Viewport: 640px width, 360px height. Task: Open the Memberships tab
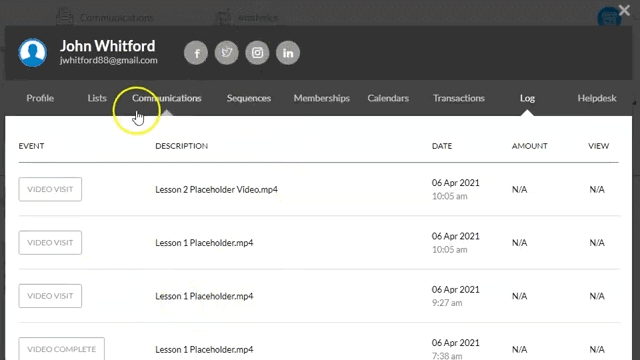click(322, 98)
